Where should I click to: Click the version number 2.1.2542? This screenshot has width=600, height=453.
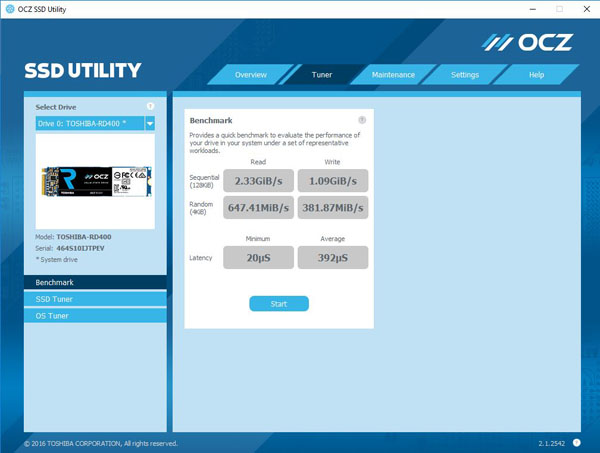[551, 443]
